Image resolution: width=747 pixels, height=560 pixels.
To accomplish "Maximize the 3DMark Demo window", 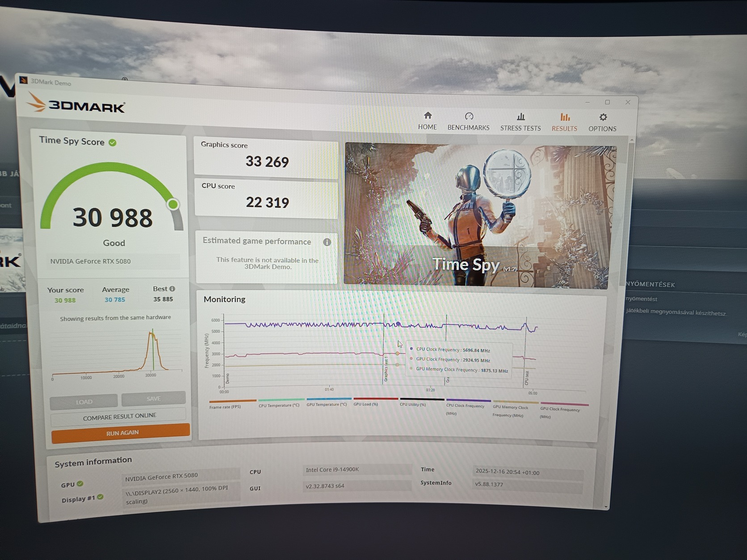I will click(608, 102).
